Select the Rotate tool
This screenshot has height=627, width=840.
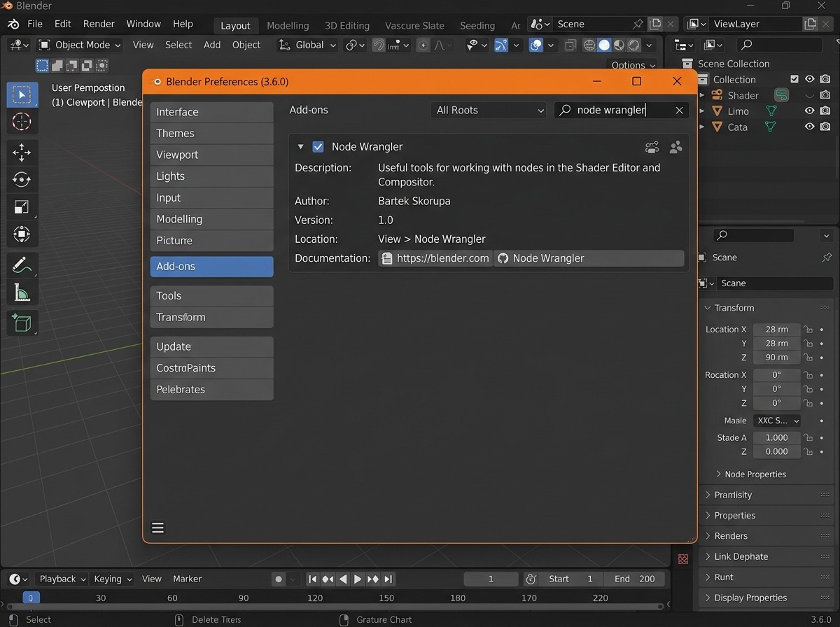tap(22, 179)
